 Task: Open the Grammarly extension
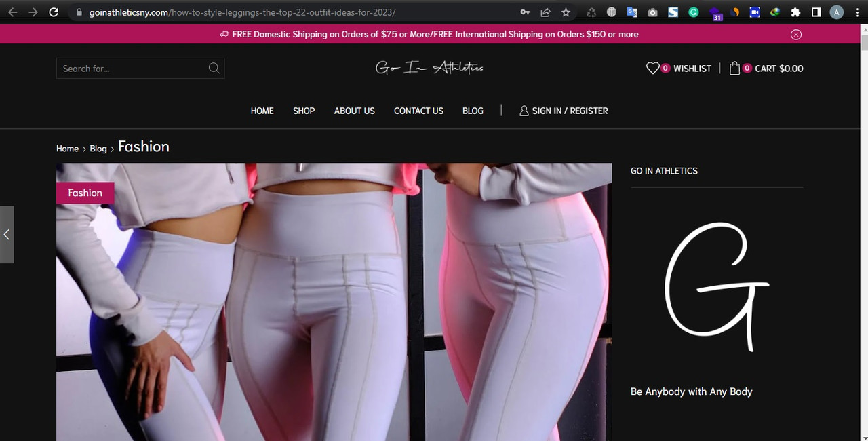[694, 12]
